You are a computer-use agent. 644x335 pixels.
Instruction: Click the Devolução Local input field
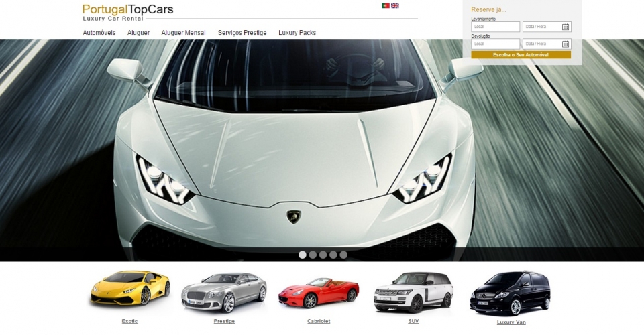496,44
